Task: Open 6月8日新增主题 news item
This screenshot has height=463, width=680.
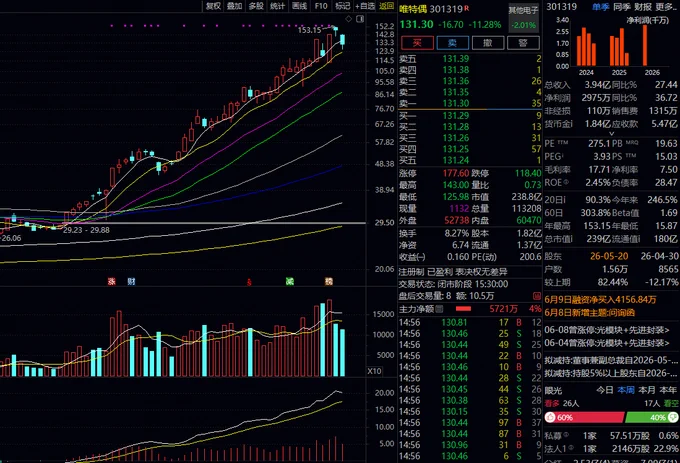Action: [x=589, y=313]
